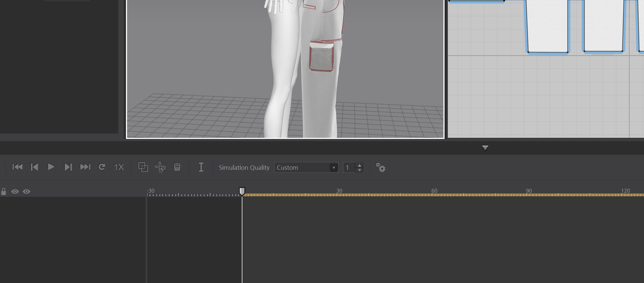This screenshot has width=644, height=283.
Task: Open animation settings gears icon
Action: pyautogui.click(x=380, y=167)
